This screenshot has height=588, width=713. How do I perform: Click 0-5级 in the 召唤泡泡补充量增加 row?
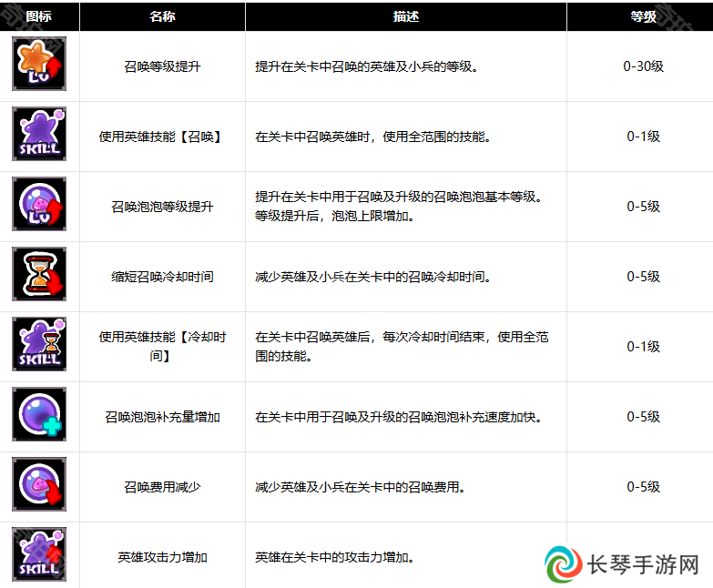point(643,416)
